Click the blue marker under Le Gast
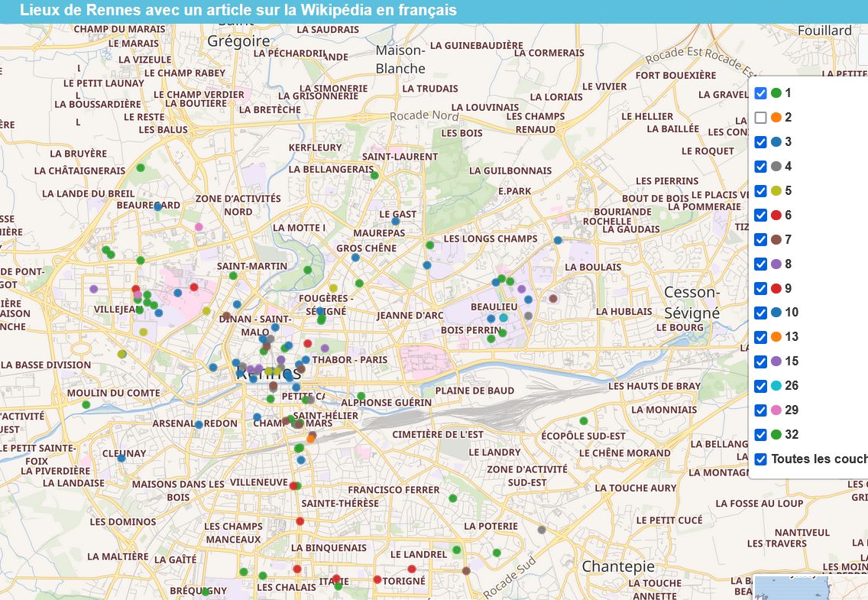This screenshot has height=600, width=868. point(395,222)
